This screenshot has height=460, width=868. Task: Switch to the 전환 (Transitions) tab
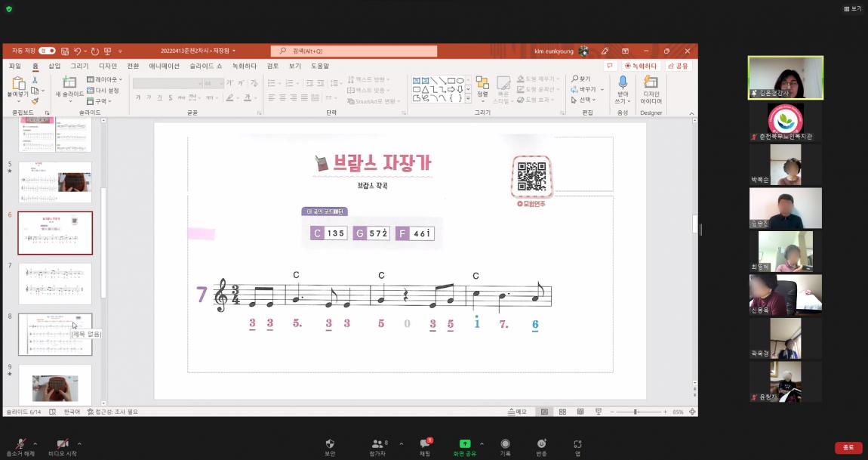[x=133, y=66]
